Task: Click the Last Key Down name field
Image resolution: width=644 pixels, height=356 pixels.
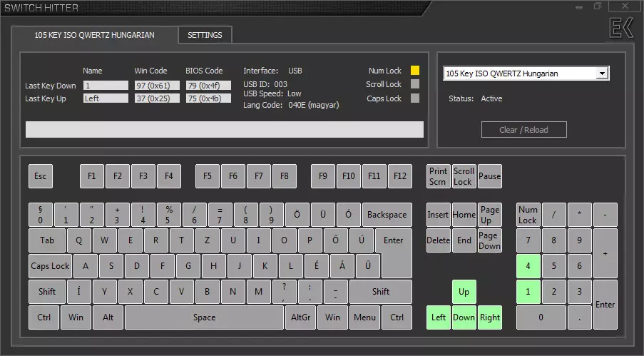Action: 105,85
